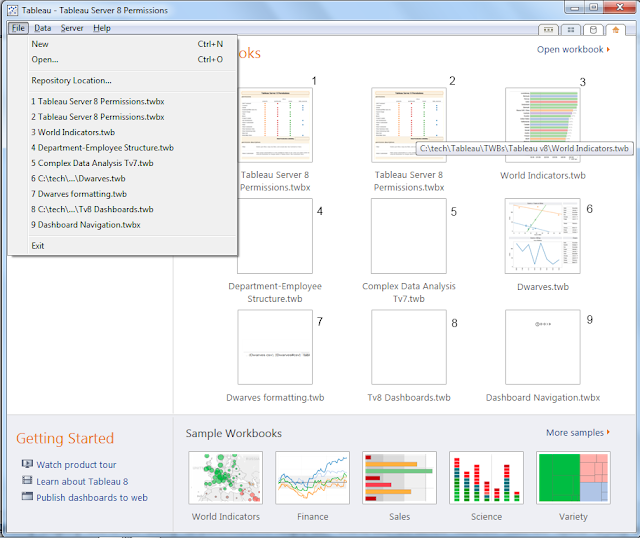Image resolution: width=640 pixels, height=538 pixels.
Task: Open workbook thumbnail number 1 Tableau Server 8 Permissions
Action: pyautogui.click(x=275, y=125)
